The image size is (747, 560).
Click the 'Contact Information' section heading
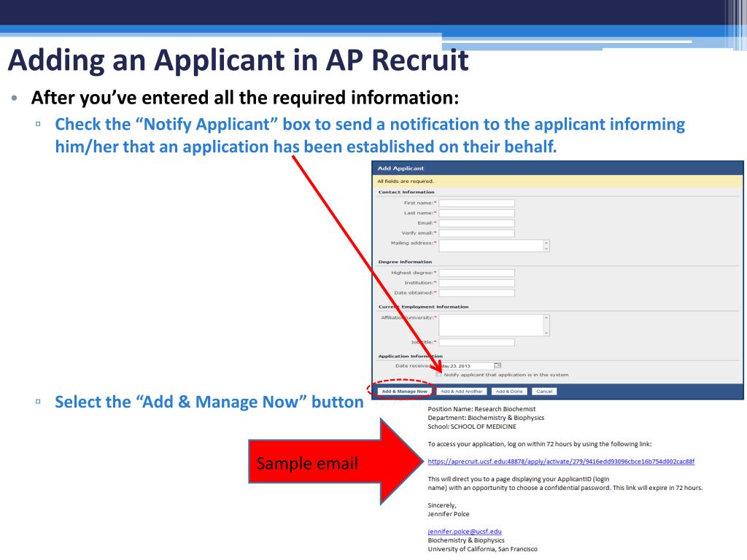coord(406,192)
